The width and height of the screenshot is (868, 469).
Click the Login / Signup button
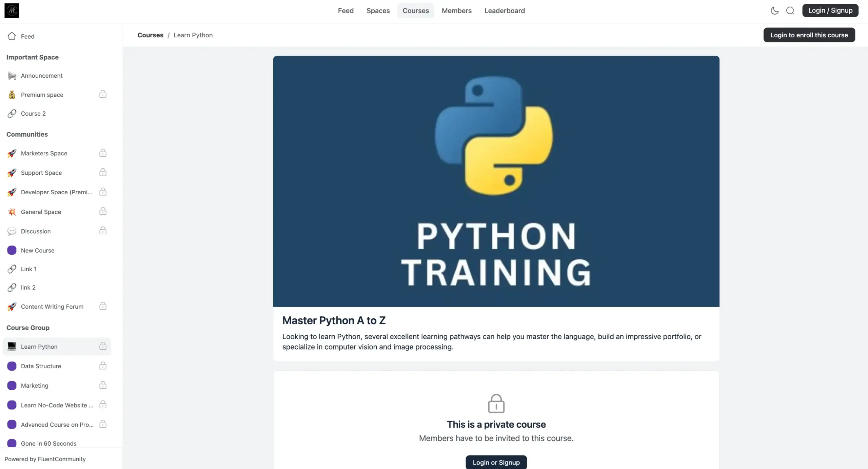[x=830, y=11]
